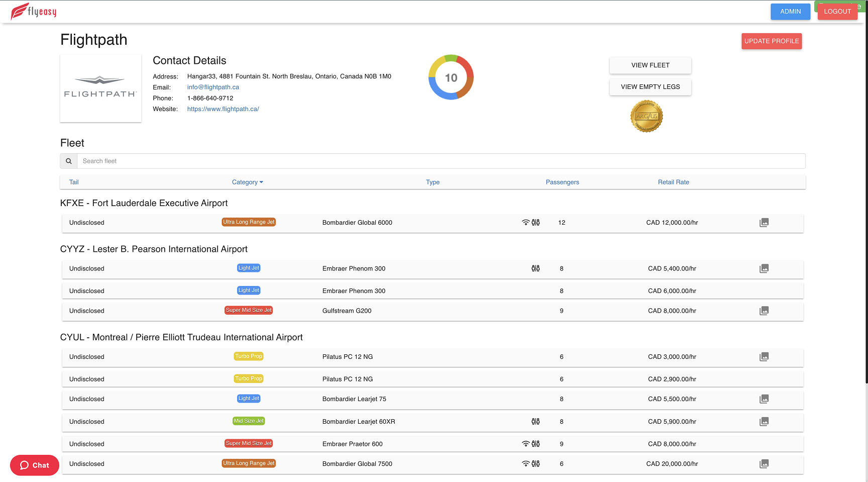The width and height of the screenshot is (868, 482).
Task: Open photo gallery for Bombardier Global 7500
Action: click(x=764, y=463)
